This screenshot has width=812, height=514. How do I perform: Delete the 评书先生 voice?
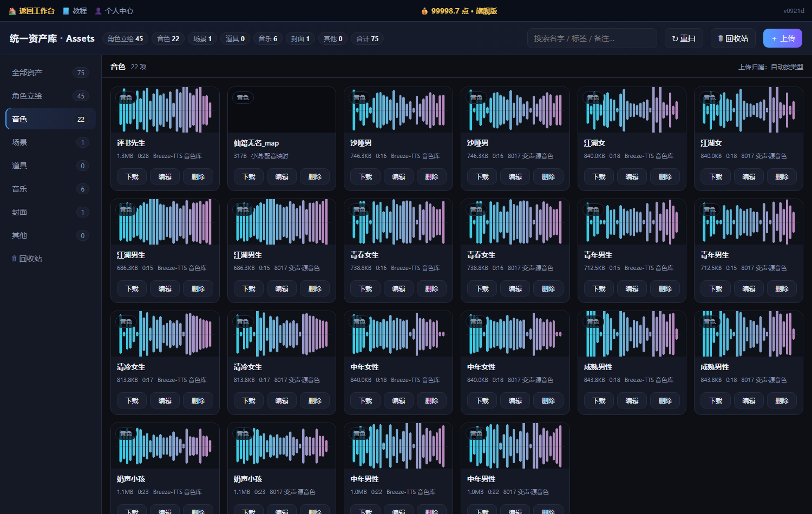tap(198, 177)
